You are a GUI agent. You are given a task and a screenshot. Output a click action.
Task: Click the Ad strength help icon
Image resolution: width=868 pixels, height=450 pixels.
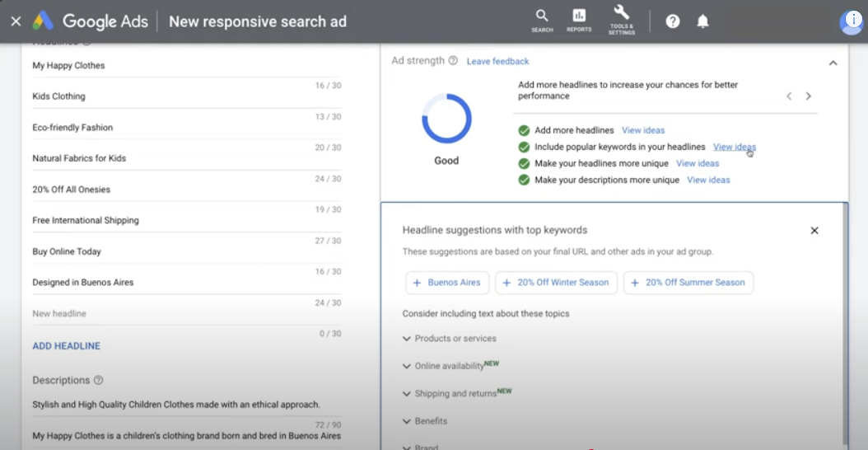pyautogui.click(x=453, y=61)
